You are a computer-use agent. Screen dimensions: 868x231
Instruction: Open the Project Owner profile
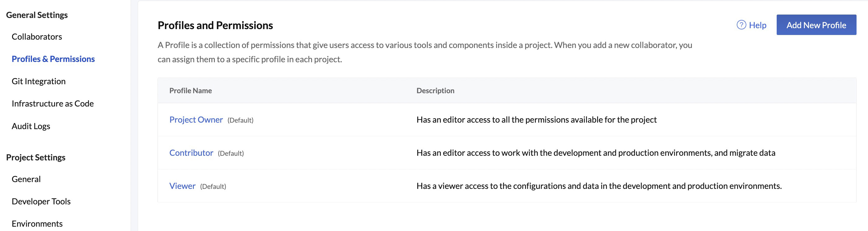pos(196,120)
